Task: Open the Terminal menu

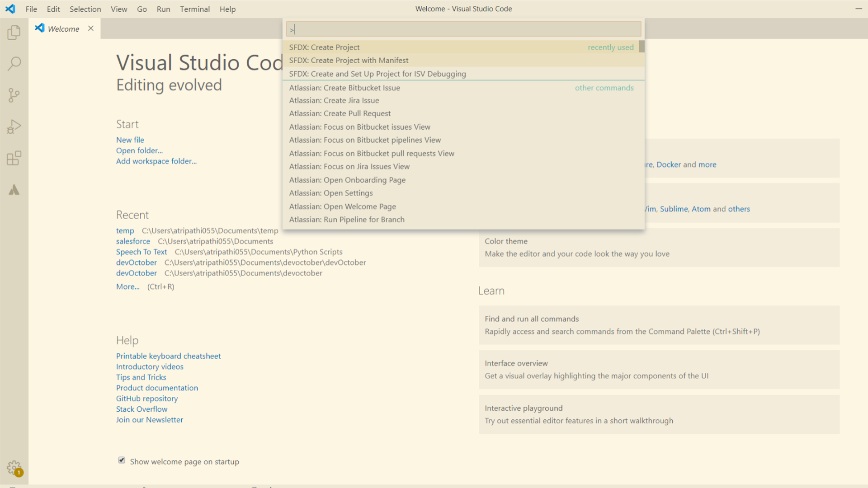Action: (x=195, y=9)
